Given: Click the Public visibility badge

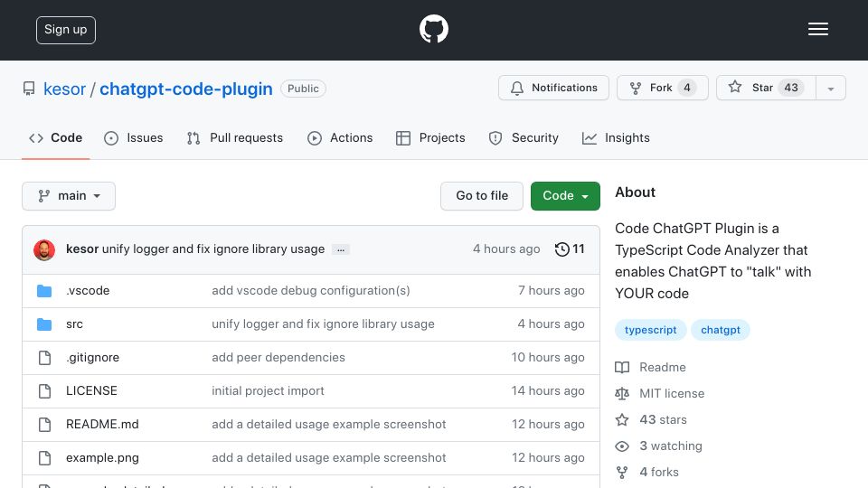Looking at the screenshot, I should pyautogui.click(x=303, y=89).
